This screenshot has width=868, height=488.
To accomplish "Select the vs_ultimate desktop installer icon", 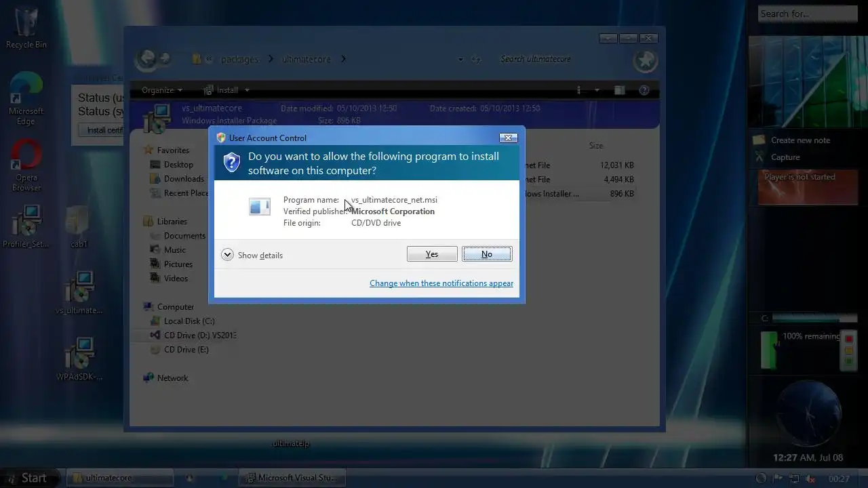I will (x=79, y=293).
